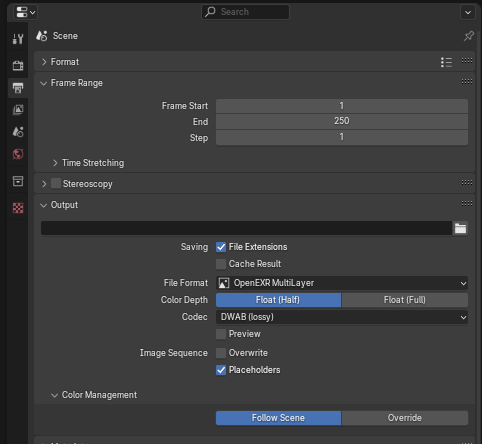The width and height of the screenshot is (482, 444).
Task: Uncheck File Extensions checkbox
Action: [221, 247]
